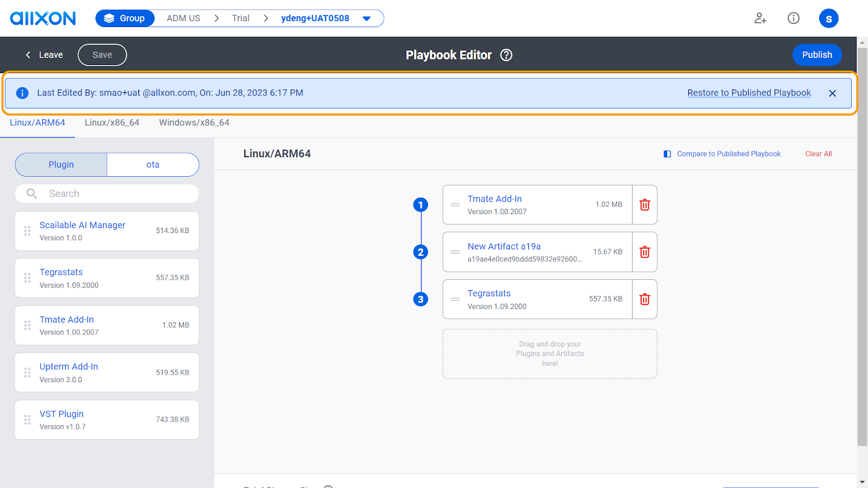Viewport: 868px width, 488px height.
Task: Click reorder handle of New Artifact a19a
Action: tap(455, 252)
